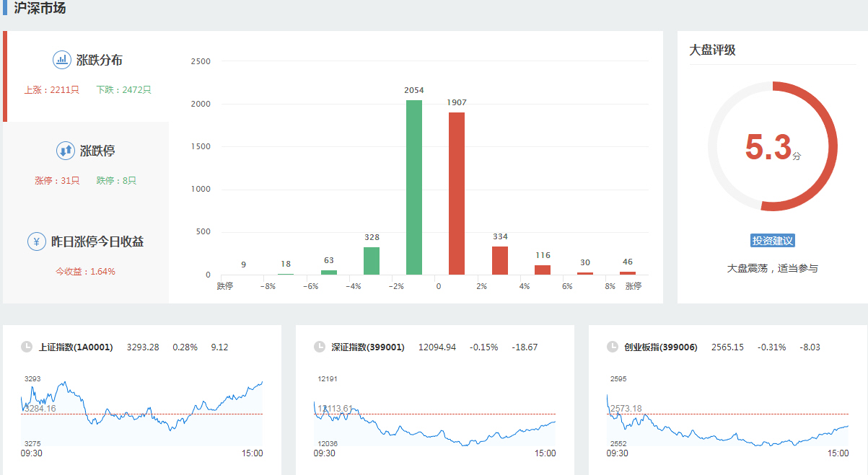Click the bar chart icon beside 涨跌分布
Image resolution: width=868 pixels, height=475 pixels.
(x=62, y=60)
